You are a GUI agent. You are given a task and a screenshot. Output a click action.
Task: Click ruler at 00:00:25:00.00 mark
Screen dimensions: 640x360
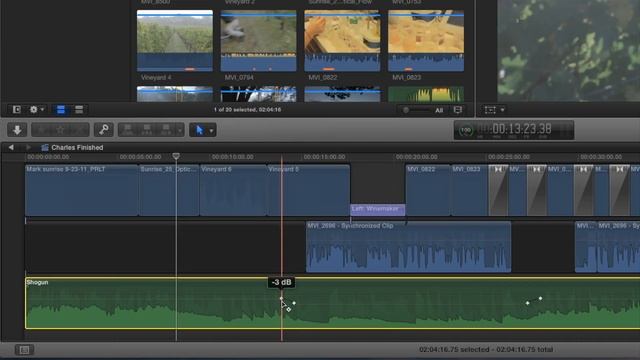509,157
